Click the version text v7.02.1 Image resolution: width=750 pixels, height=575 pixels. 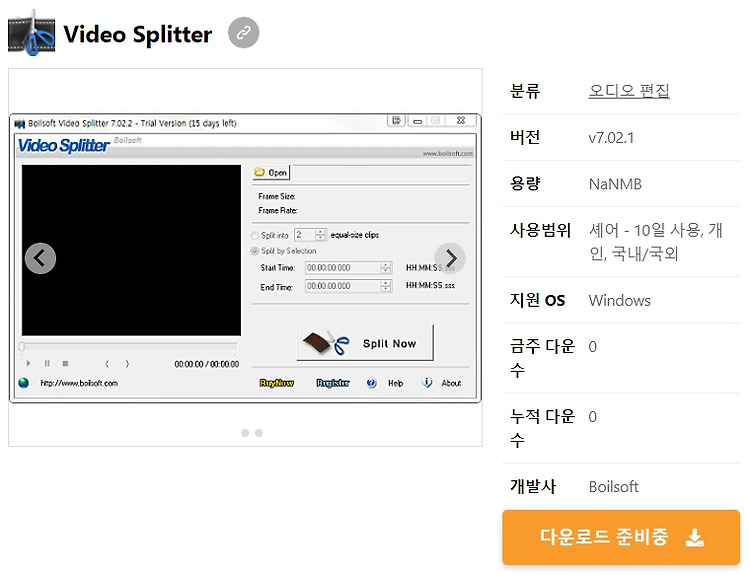click(x=611, y=138)
